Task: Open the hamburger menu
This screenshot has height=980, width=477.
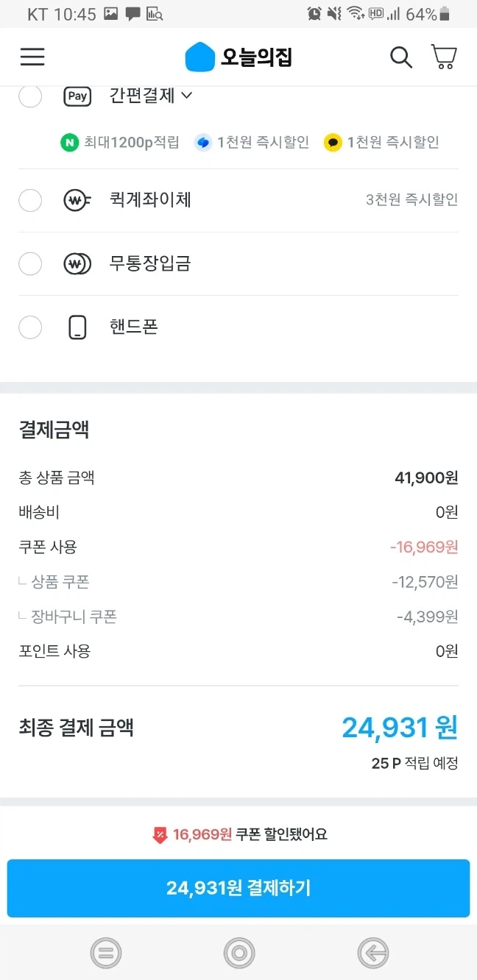Action: [x=32, y=57]
